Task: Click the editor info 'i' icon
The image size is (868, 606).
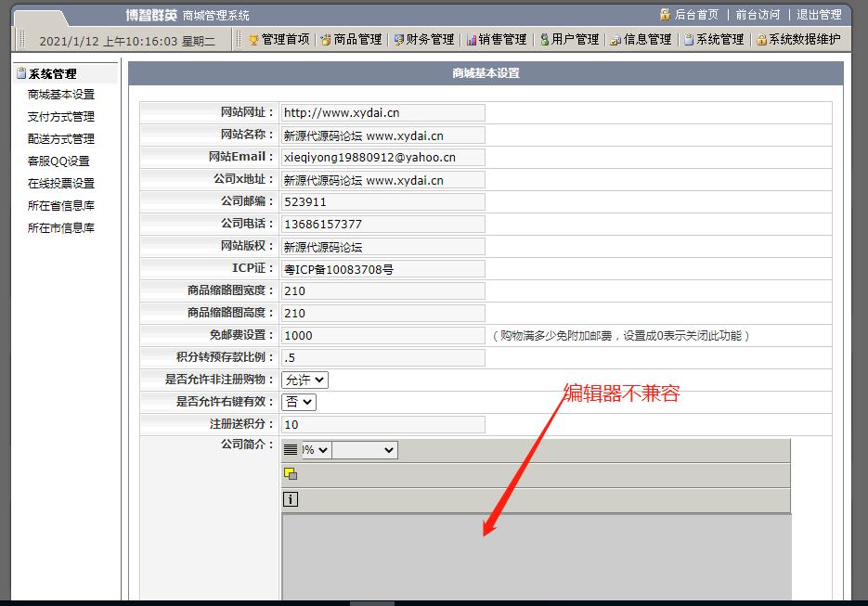Action: pos(291,499)
